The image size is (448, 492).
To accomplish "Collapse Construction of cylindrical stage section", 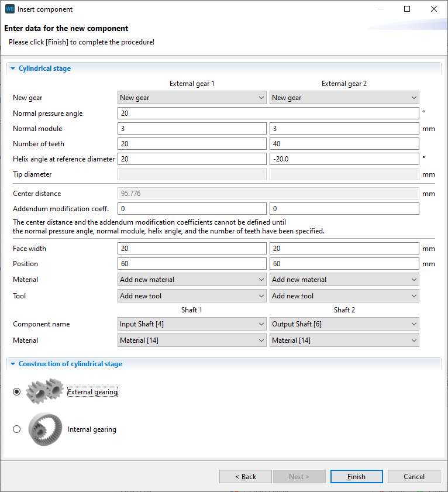I will pyautogui.click(x=13, y=364).
